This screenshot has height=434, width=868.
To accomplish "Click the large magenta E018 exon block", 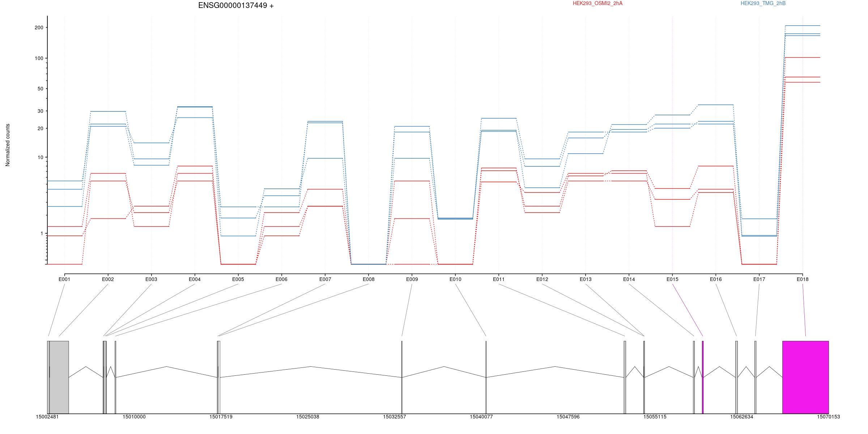I will click(805, 377).
